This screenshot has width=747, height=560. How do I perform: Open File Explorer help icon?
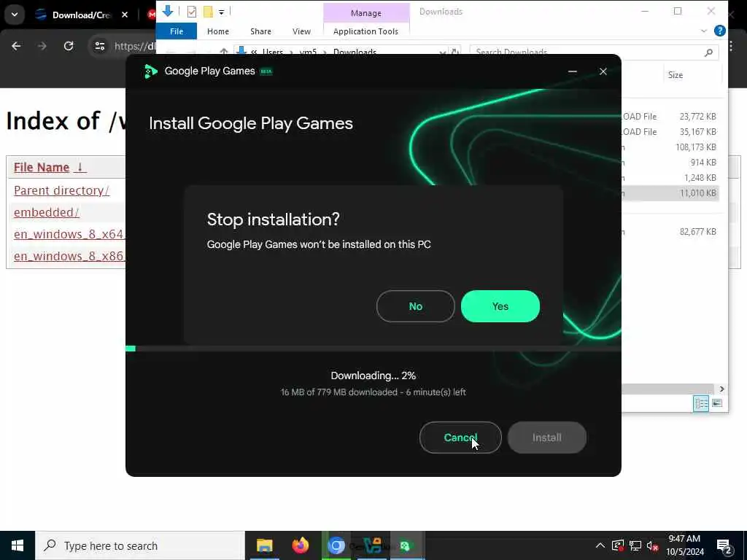(720, 31)
